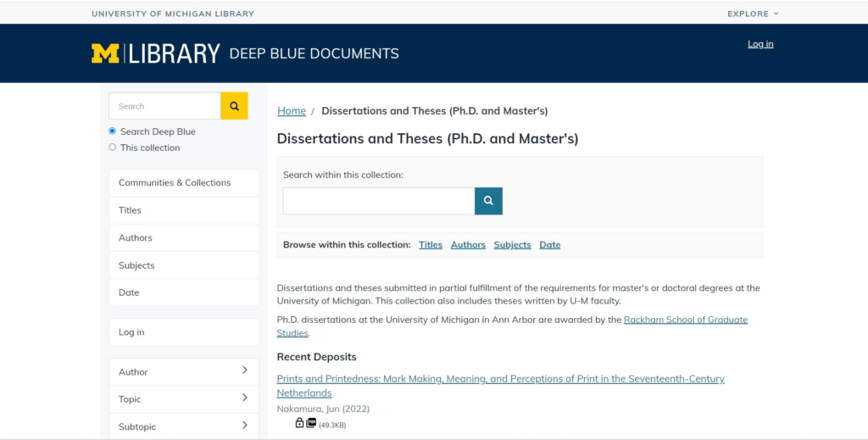
Task: Expand the Author filter facet
Action: [x=184, y=372]
